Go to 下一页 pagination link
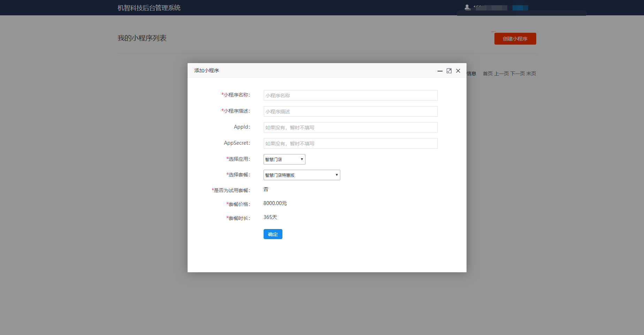The width and height of the screenshot is (644, 335). [x=517, y=74]
